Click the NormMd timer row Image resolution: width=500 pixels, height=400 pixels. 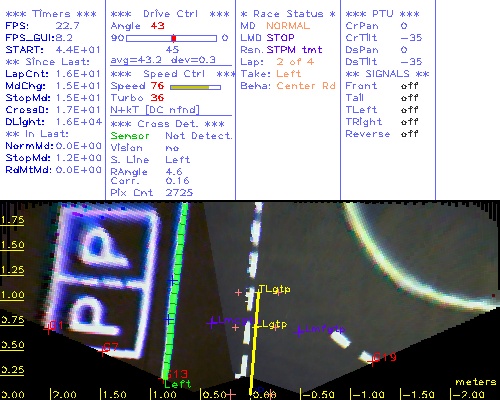pos(53,146)
